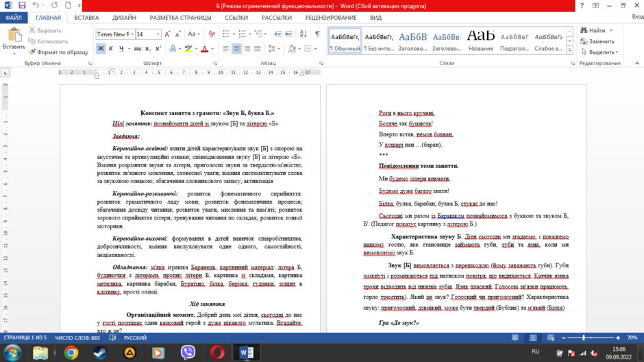Click Заменить replace button

(x=597, y=41)
